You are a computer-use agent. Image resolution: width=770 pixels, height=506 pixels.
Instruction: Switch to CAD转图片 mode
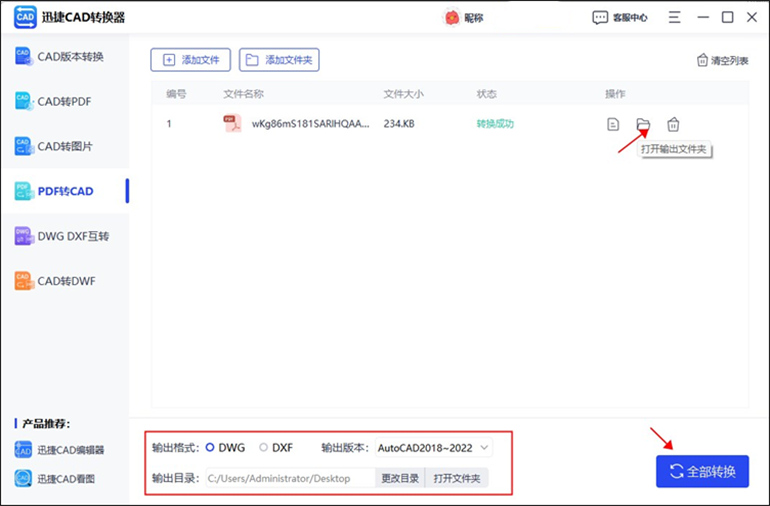(x=65, y=146)
